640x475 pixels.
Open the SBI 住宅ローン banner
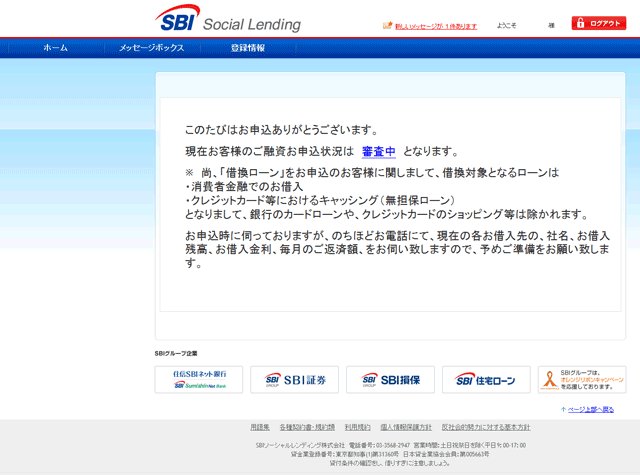486,380
